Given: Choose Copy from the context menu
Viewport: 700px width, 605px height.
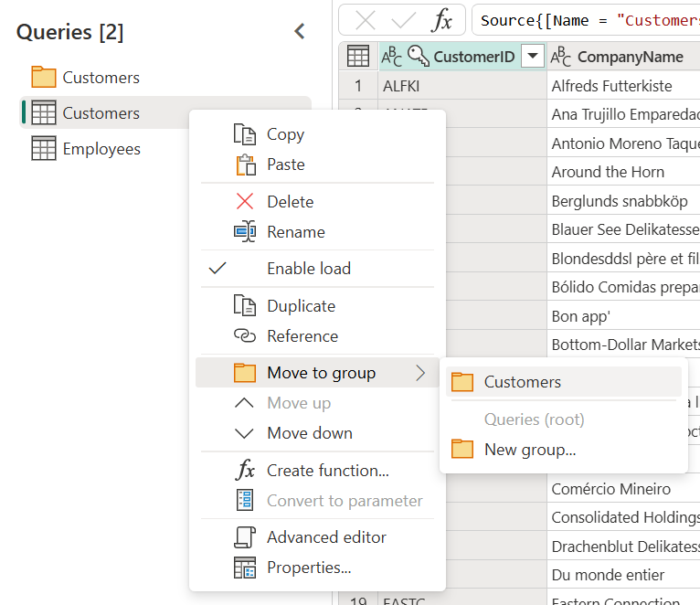Looking at the screenshot, I should click(317, 134).
